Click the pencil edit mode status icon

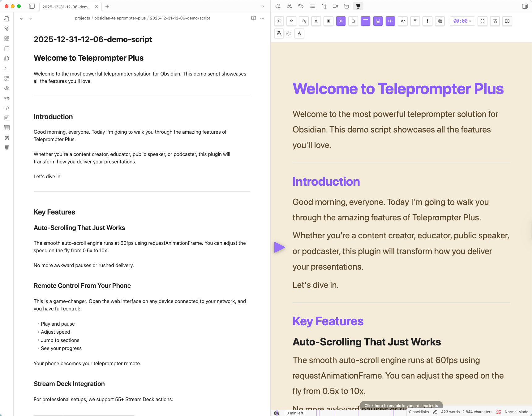pyautogui.click(x=435, y=412)
